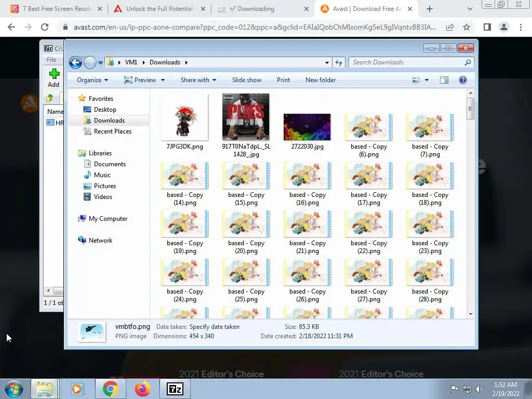The width and height of the screenshot is (532, 399).
Task: Select based - Copy (20).png file
Action: 246,232
